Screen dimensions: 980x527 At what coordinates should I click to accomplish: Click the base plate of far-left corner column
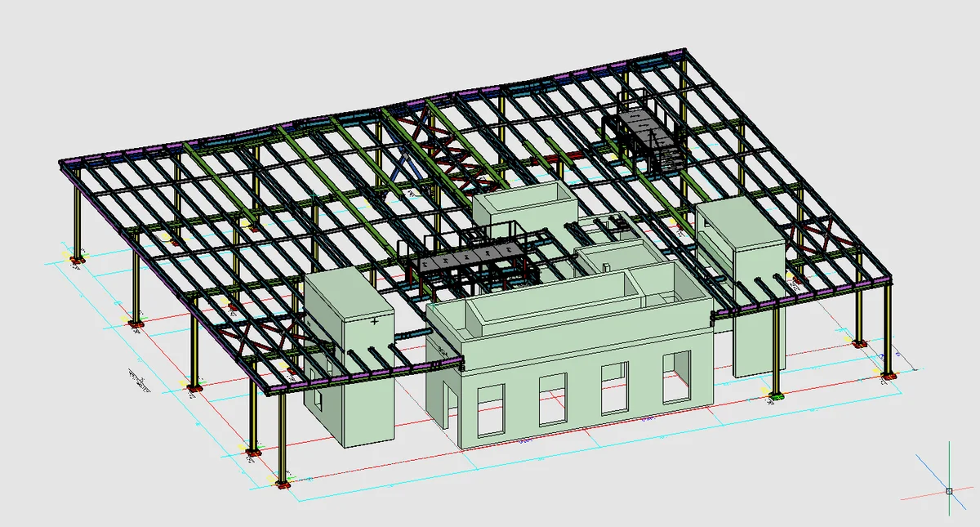(78, 261)
